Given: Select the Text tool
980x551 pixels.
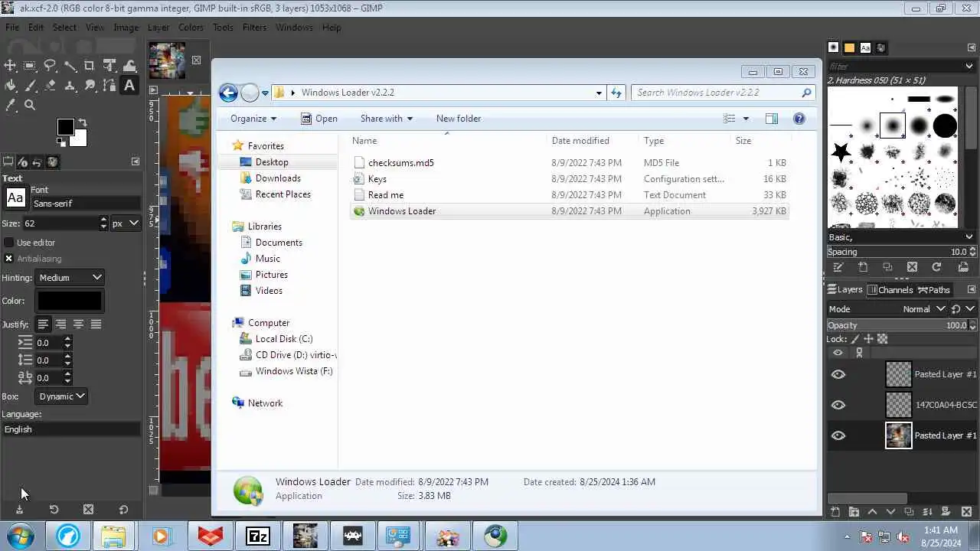Looking at the screenshot, I should [129, 86].
